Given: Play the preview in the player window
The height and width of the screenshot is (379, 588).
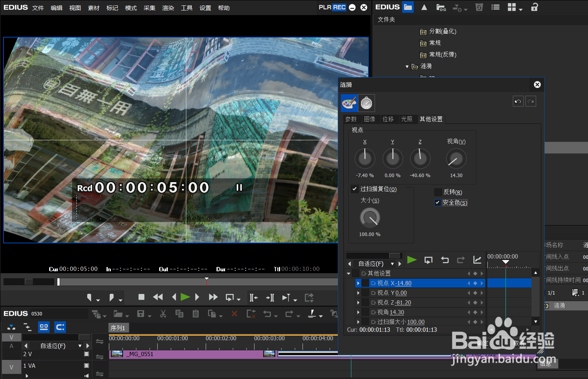Looking at the screenshot, I should [x=185, y=297].
